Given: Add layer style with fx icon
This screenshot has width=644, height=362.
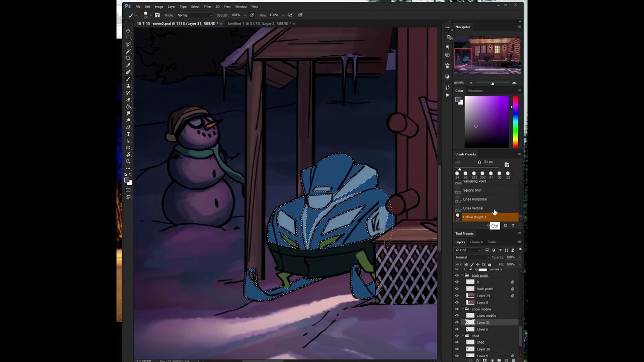Looking at the screenshot, I should pos(478,360).
